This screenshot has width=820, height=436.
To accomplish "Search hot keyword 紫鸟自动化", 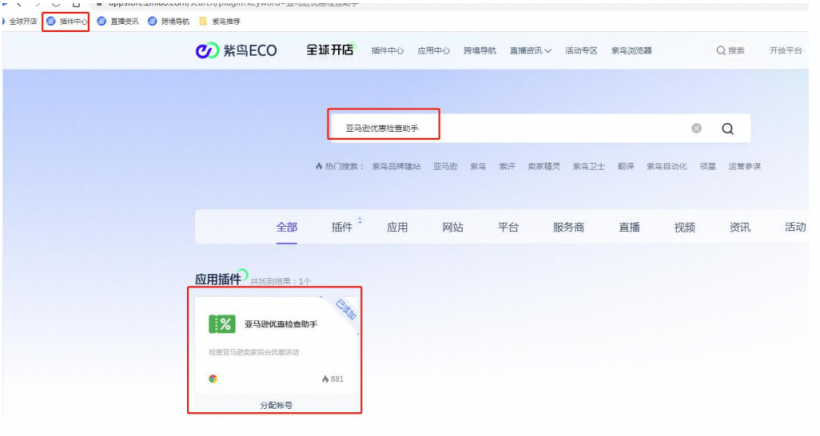I will (x=667, y=166).
